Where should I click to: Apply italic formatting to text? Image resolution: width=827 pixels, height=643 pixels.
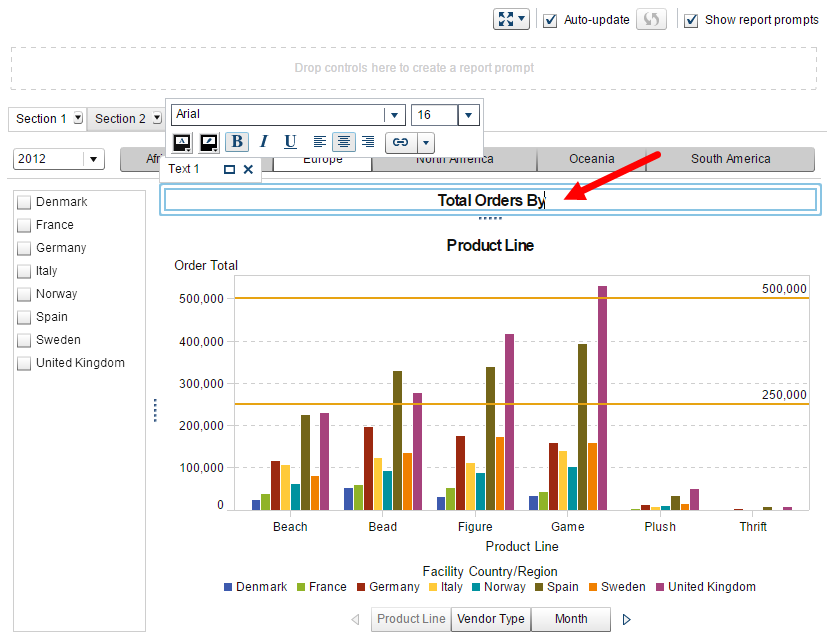pyautogui.click(x=264, y=142)
